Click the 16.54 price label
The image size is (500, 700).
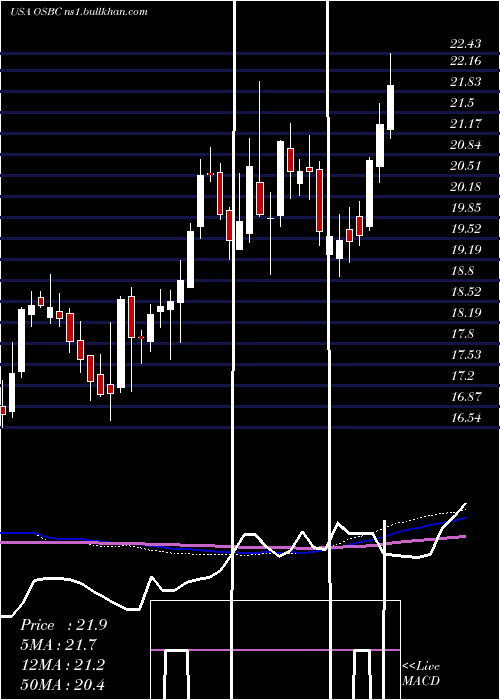coord(466,417)
